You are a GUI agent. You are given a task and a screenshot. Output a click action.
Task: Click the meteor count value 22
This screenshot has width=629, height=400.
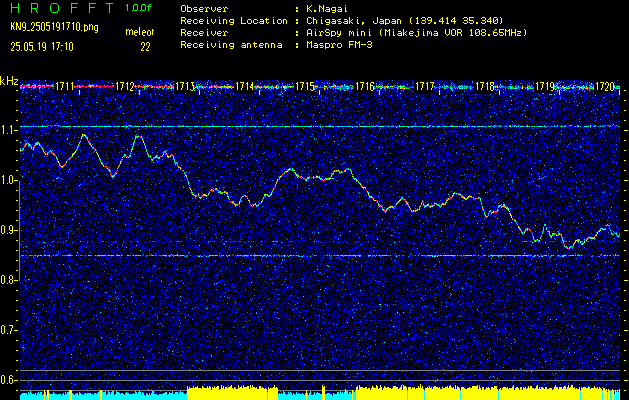145,47
